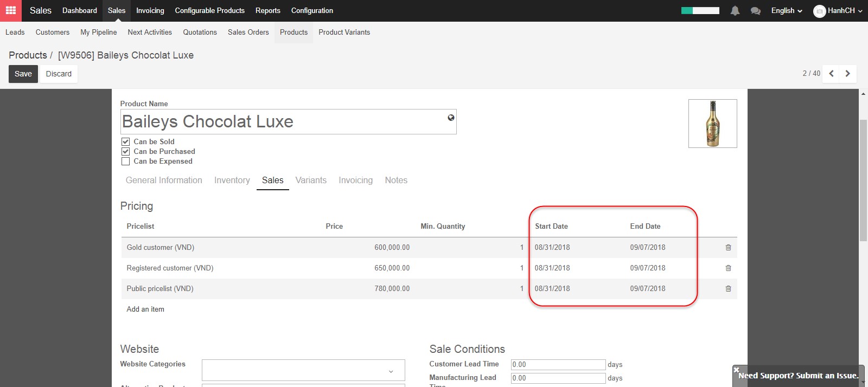The height and width of the screenshot is (387, 868).
Task: Click the page vertical scrollbar
Action: coord(863,180)
